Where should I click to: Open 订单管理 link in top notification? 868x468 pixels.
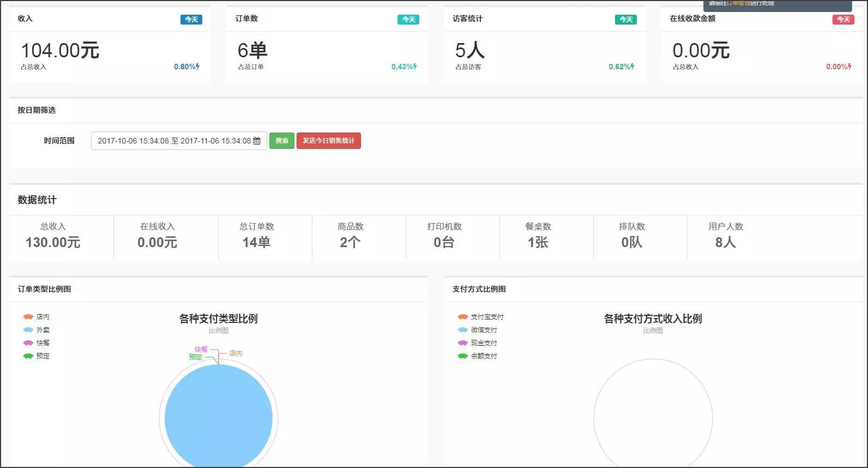click(738, 3)
